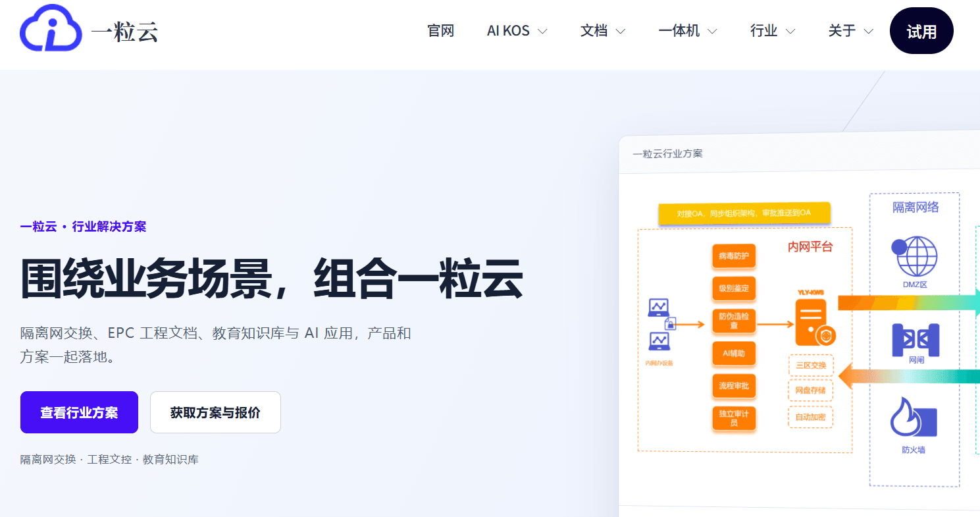Click the 查看行业方案 button

(79, 412)
